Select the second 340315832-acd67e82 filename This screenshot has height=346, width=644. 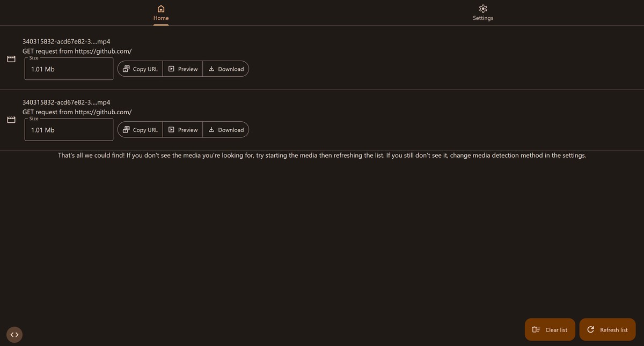(66, 102)
